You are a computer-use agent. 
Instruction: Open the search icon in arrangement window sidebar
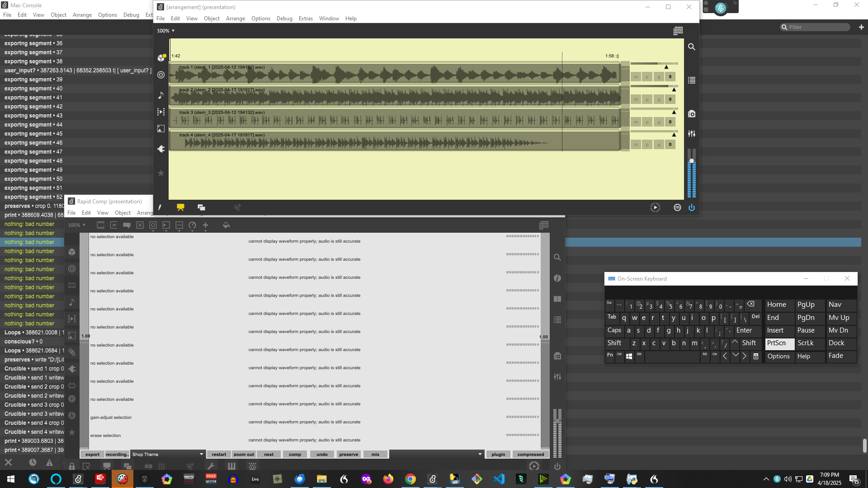(x=691, y=47)
